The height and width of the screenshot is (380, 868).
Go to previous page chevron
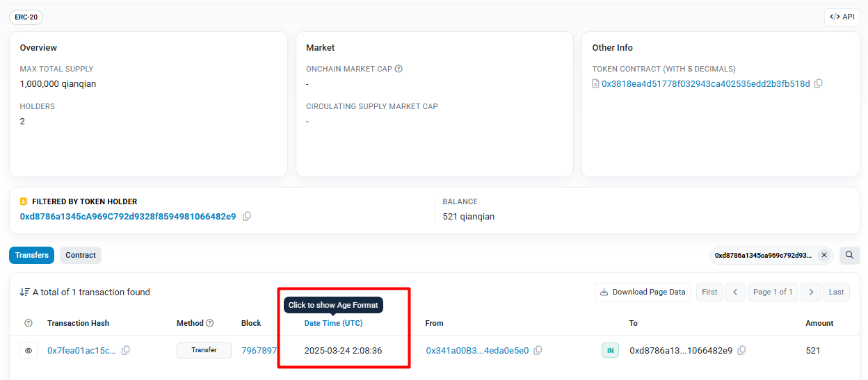[x=735, y=292]
